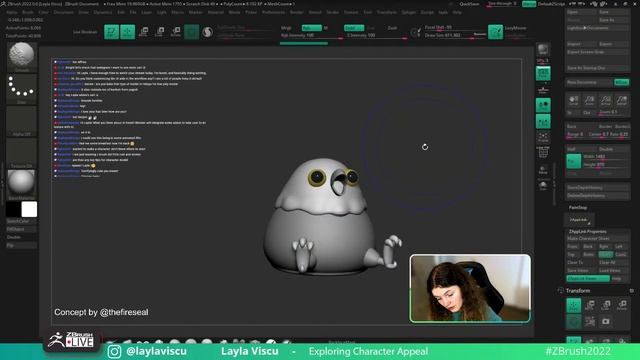Pick the black secondary color swatch
This screenshot has height=360, width=640.
(x=13, y=209)
